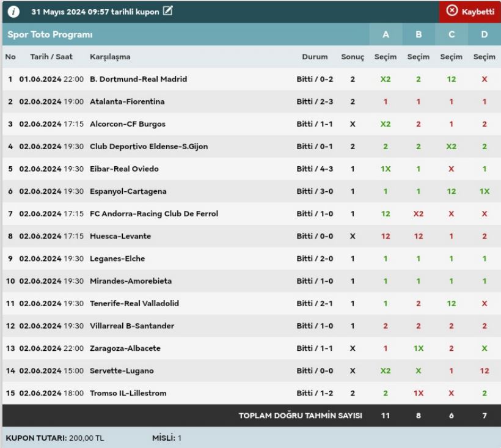Screen dimensions: 501x448
Task: Click the Kupon Tutarı 200,00 TL text
Action: click(55, 438)
